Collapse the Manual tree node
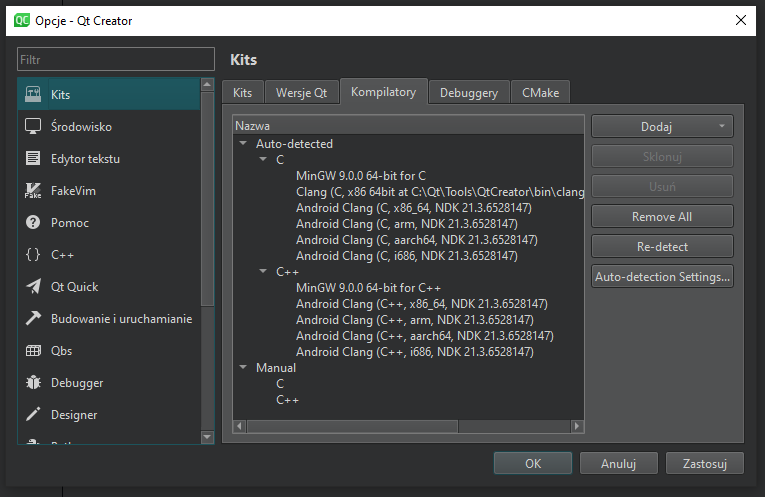Screen dimensions: 765x497 [243, 367]
